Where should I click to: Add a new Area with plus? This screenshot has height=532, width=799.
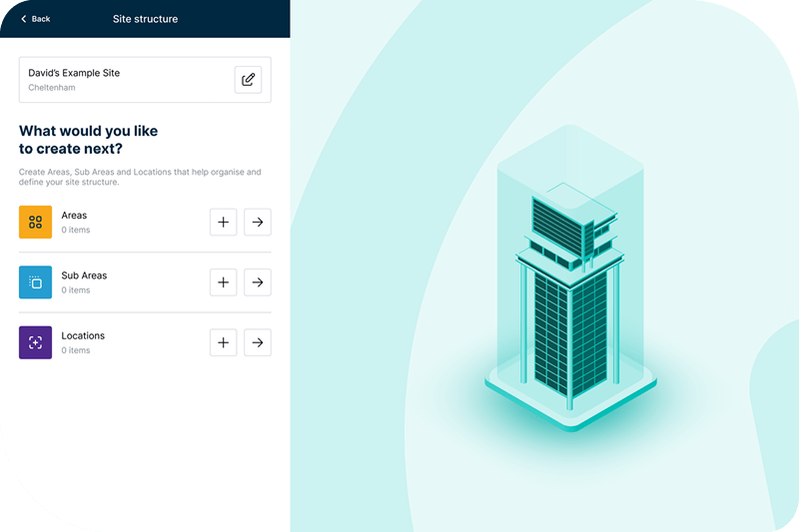tap(223, 223)
